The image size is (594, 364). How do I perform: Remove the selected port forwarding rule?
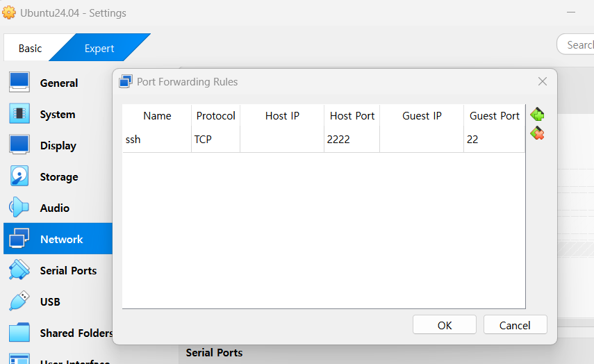[x=537, y=133]
